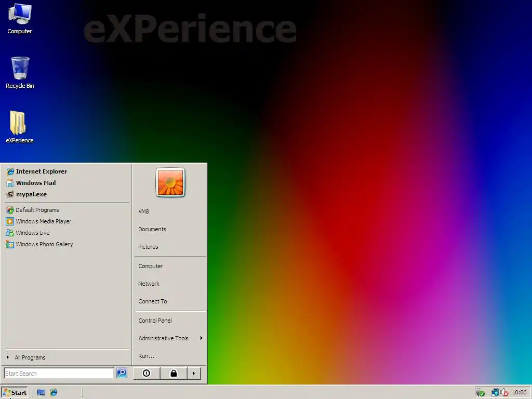Image resolution: width=532 pixels, height=399 pixels.
Task: Open the shutdown options arrow menu
Action: pos(194,373)
